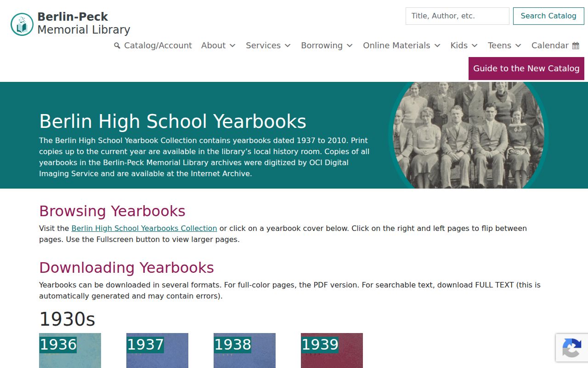Click the reCAPTCHA badge icon

(x=571, y=348)
